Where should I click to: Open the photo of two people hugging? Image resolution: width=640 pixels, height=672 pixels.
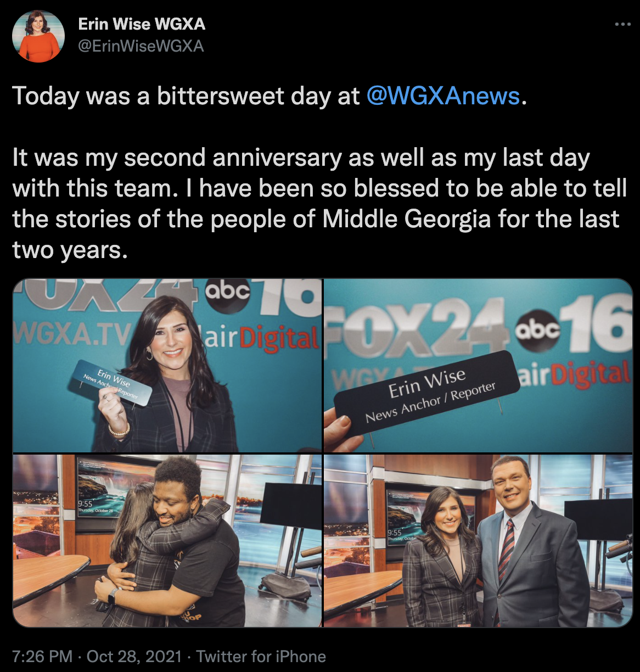point(167,541)
